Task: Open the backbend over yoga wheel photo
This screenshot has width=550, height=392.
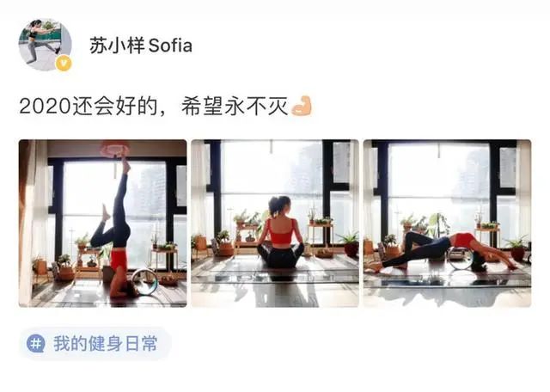Action: (x=447, y=224)
